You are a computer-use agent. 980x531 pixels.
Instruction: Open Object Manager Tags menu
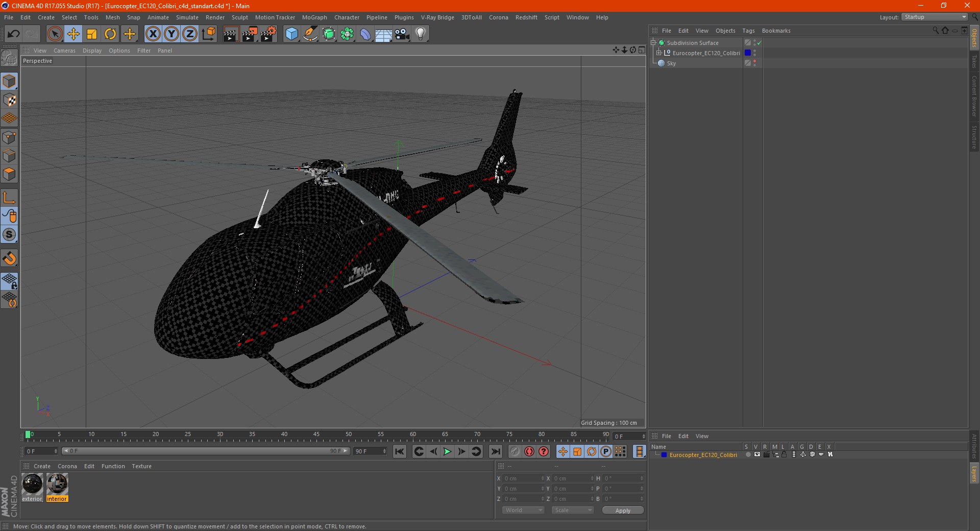(748, 31)
